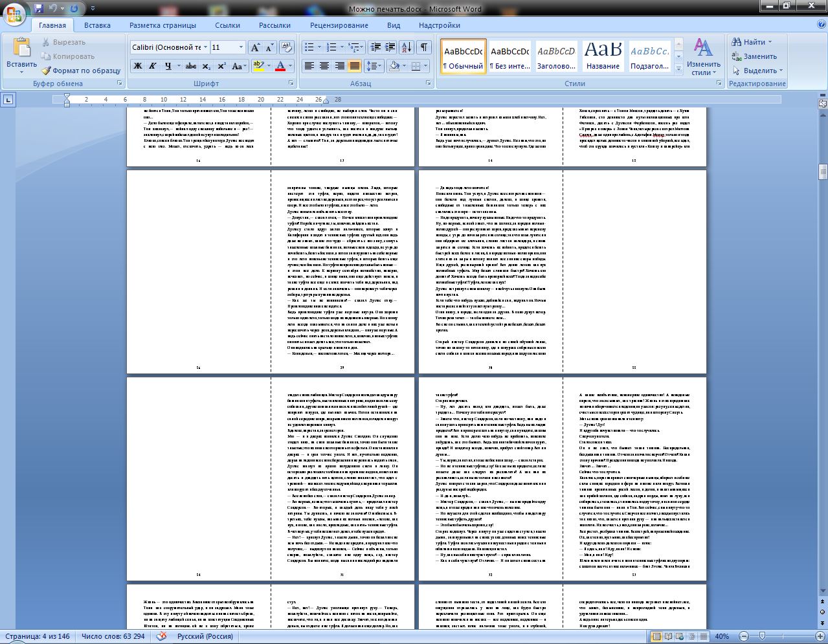The image size is (828, 644).
Task: Center align text icon
Action: tap(324, 66)
